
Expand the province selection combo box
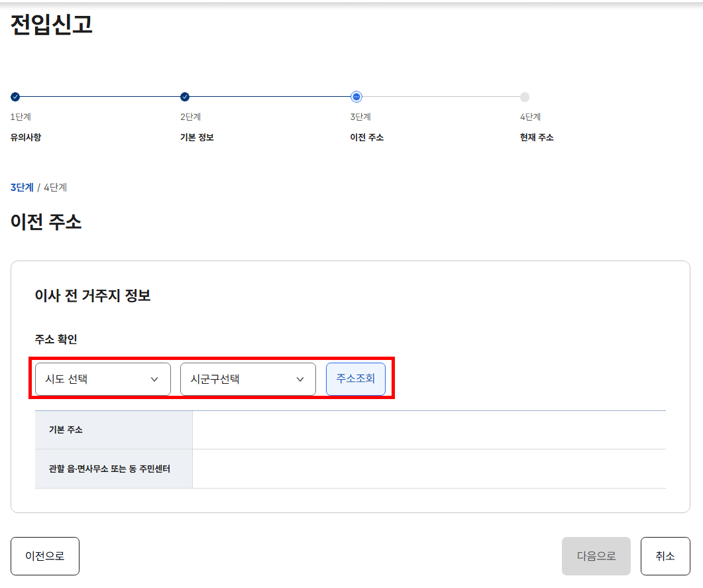click(x=102, y=379)
